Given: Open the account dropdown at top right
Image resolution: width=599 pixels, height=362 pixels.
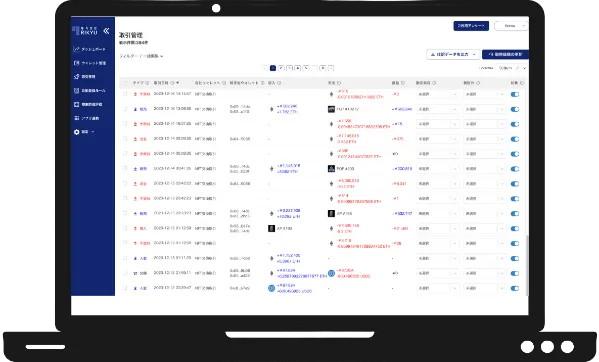Looking at the screenshot, I should [512, 26].
